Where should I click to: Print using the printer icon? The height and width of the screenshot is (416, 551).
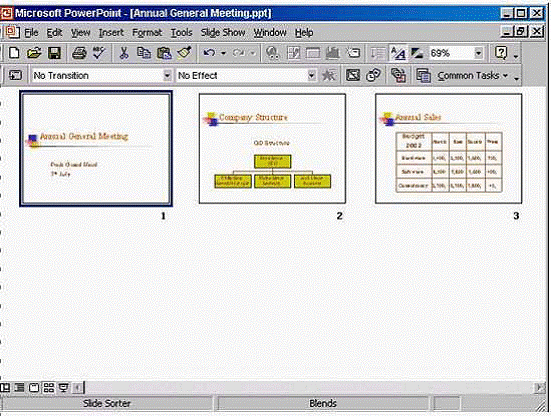79,53
